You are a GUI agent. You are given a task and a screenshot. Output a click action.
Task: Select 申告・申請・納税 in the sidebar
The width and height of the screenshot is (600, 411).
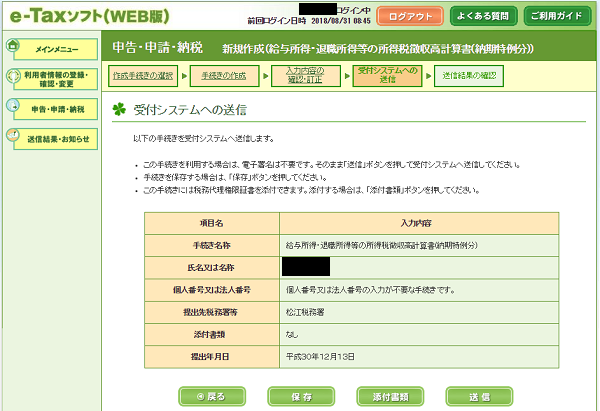[56, 109]
